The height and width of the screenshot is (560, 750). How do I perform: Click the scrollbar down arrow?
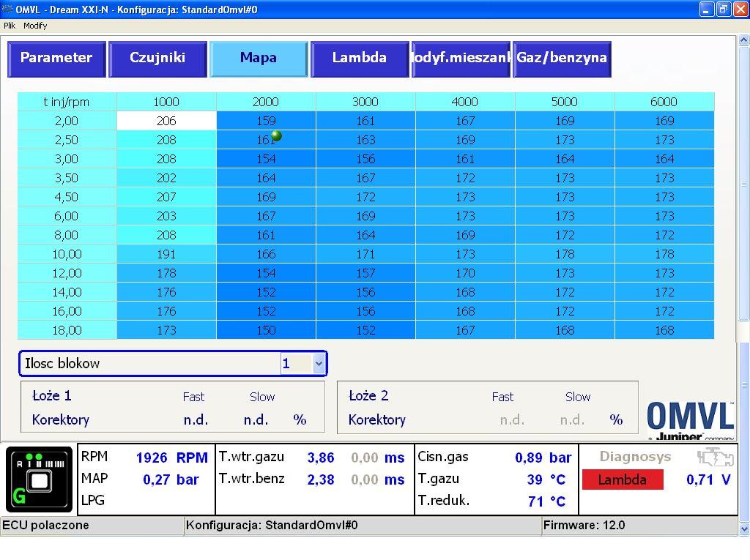744,529
